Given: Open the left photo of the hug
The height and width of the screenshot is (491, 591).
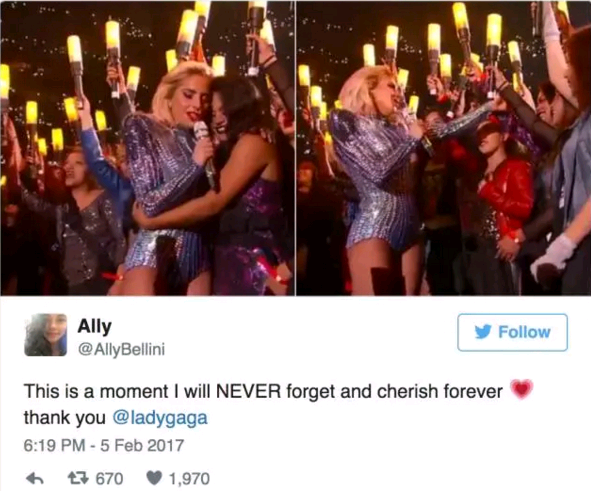Looking at the screenshot, I should click(147, 148).
